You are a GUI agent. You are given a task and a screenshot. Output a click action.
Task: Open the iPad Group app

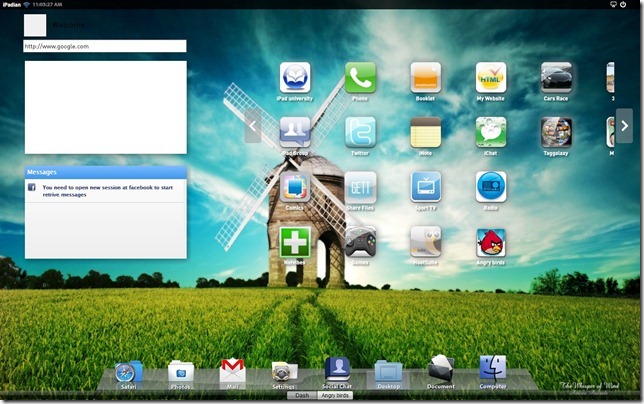295,132
